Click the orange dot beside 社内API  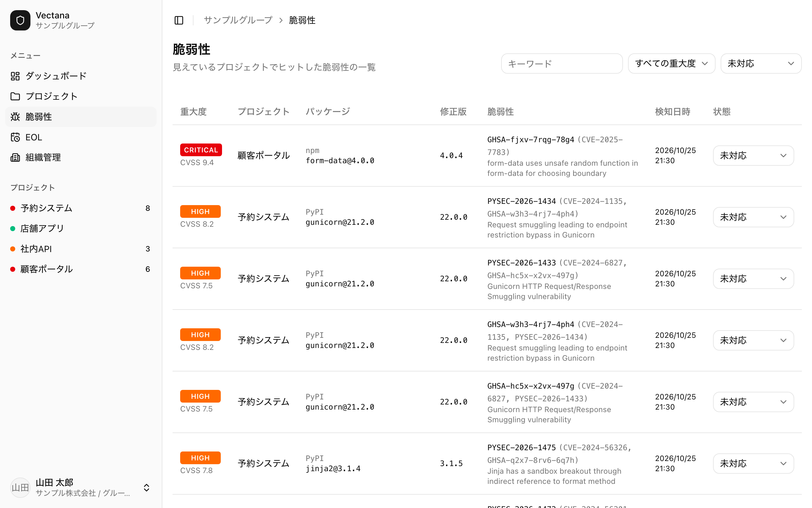pyautogui.click(x=13, y=249)
